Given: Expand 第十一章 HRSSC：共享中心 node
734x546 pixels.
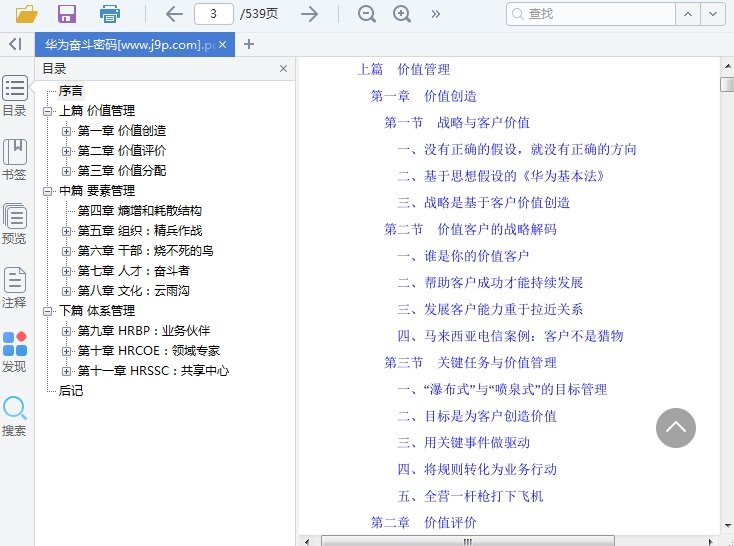Looking at the screenshot, I should [66, 371].
